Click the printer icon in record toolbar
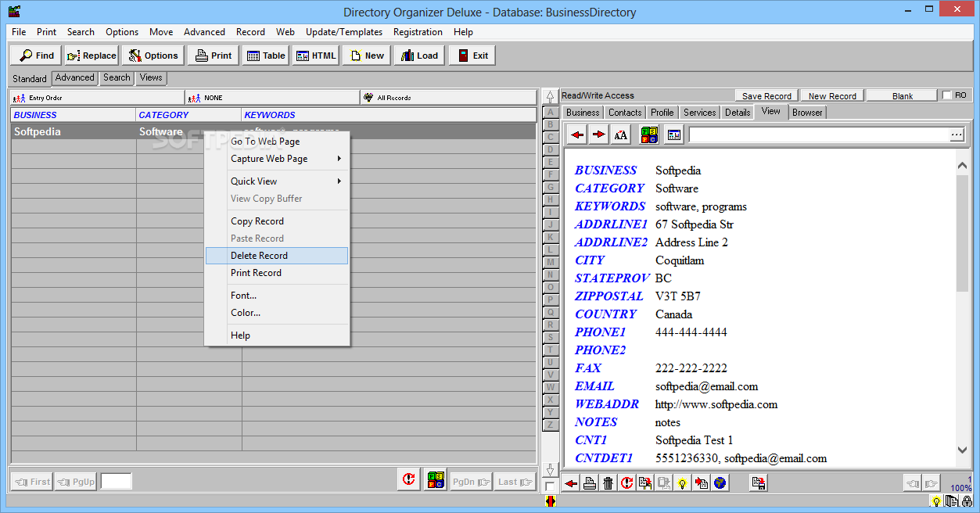 point(590,483)
